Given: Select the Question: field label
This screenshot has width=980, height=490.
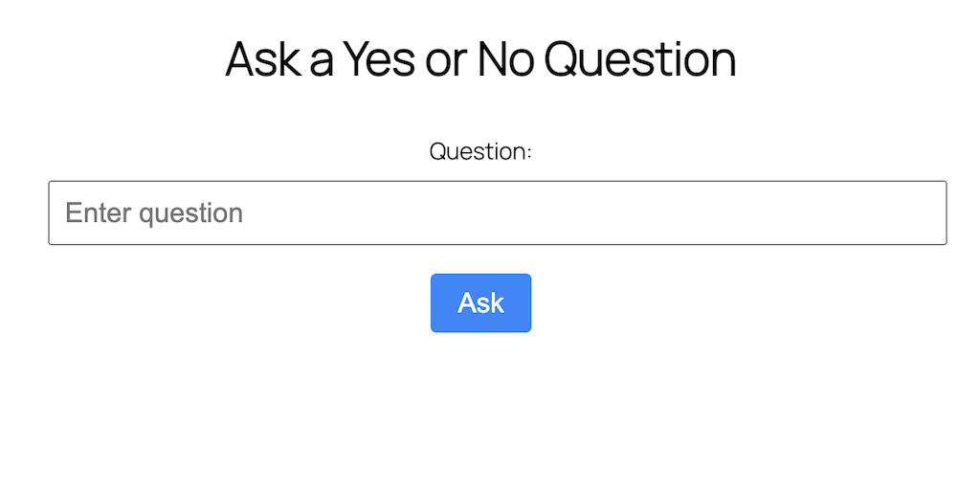Looking at the screenshot, I should pyautogui.click(x=480, y=151).
